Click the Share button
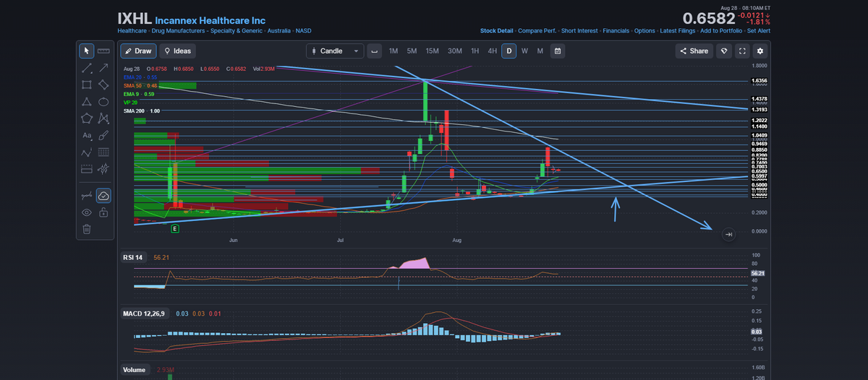The image size is (868, 380). pyautogui.click(x=694, y=51)
